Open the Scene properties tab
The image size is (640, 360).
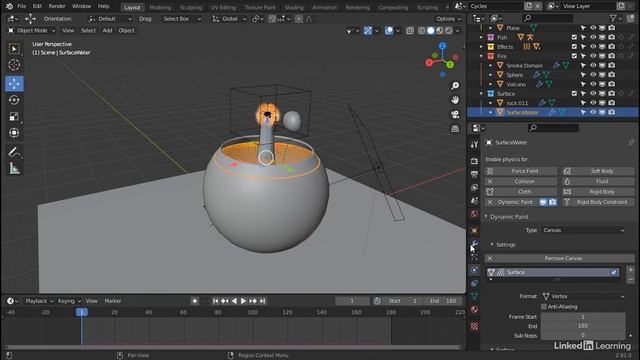474,200
